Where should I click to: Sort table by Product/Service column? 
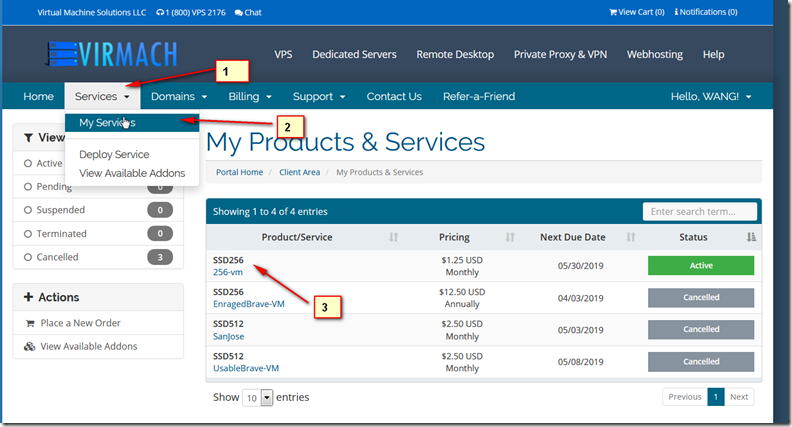[393, 237]
